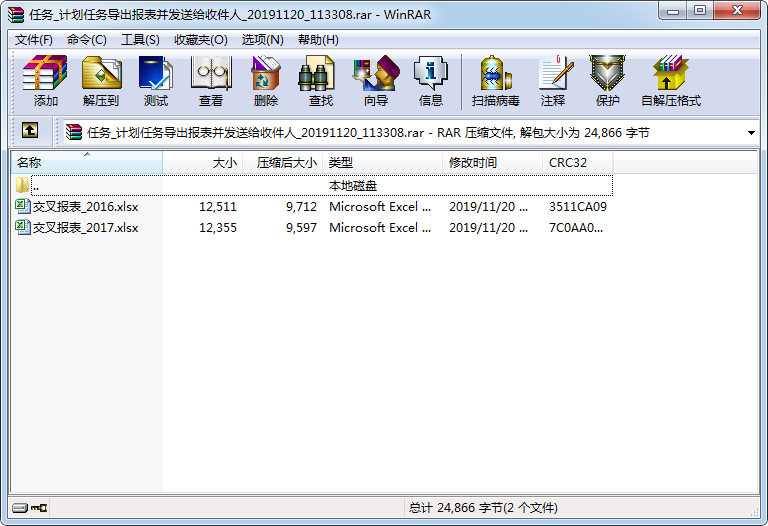Click the SFX (自解压格式) icon
The width and height of the screenshot is (768, 526).
(671, 81)
